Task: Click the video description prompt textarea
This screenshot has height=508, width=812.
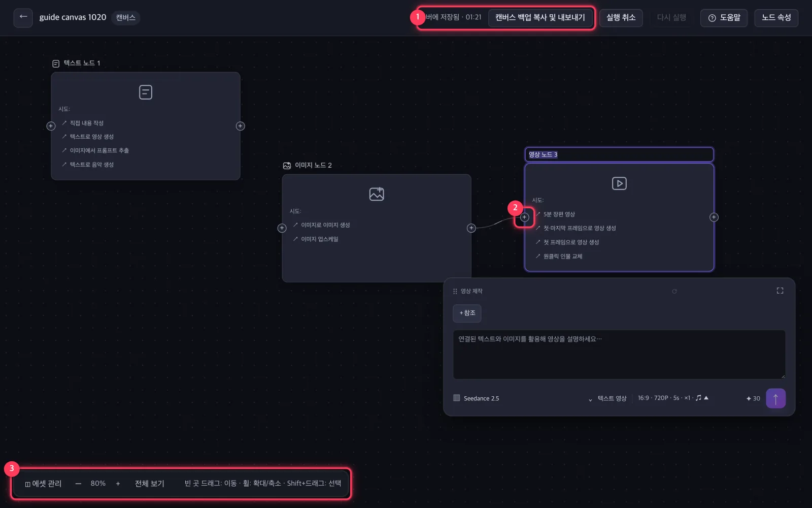Action: (619, 355)
